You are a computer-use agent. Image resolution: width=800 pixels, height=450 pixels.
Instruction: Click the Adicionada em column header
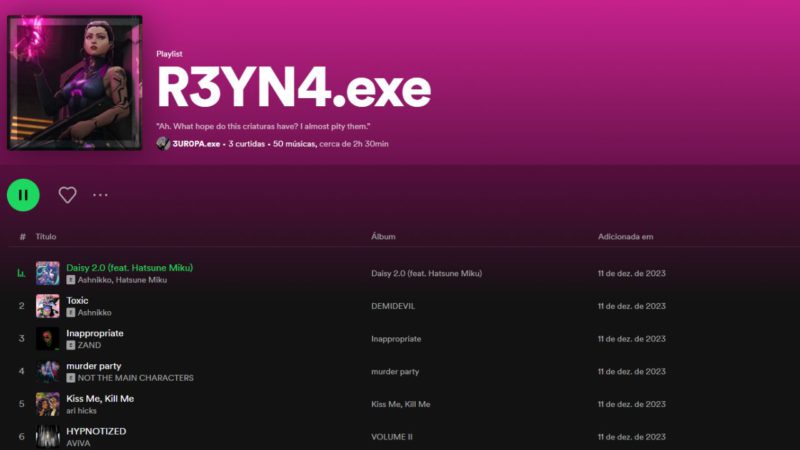pos(626,237)
